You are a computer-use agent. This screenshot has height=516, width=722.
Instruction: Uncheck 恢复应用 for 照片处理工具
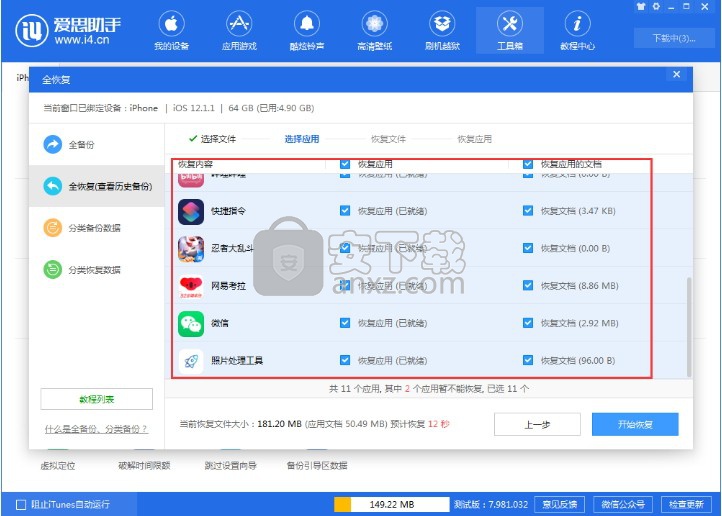tap(345, 360)
